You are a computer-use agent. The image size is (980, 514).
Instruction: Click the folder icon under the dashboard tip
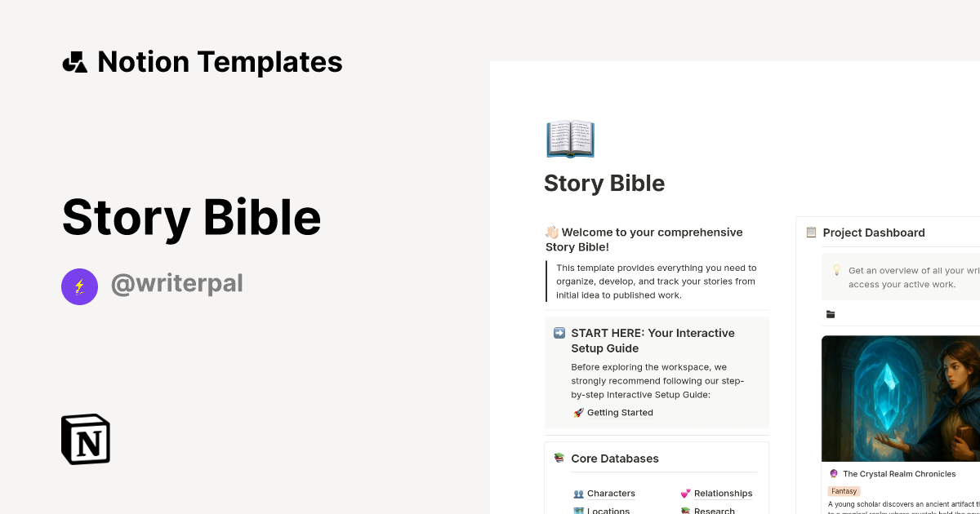(831, 314)
